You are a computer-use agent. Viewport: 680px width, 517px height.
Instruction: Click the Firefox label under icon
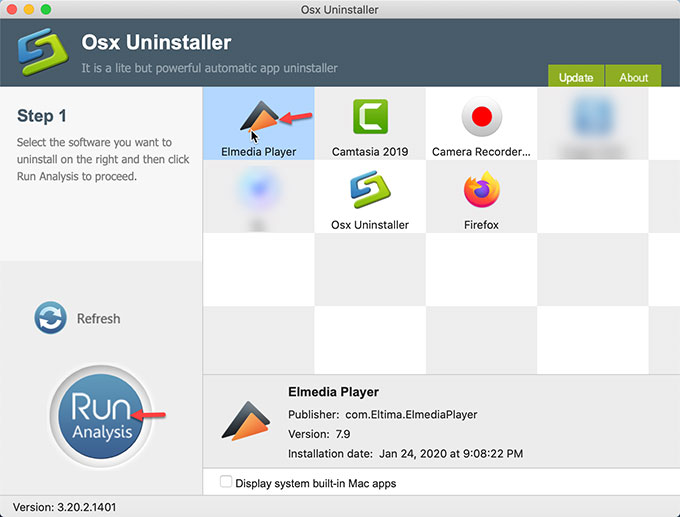481,225
